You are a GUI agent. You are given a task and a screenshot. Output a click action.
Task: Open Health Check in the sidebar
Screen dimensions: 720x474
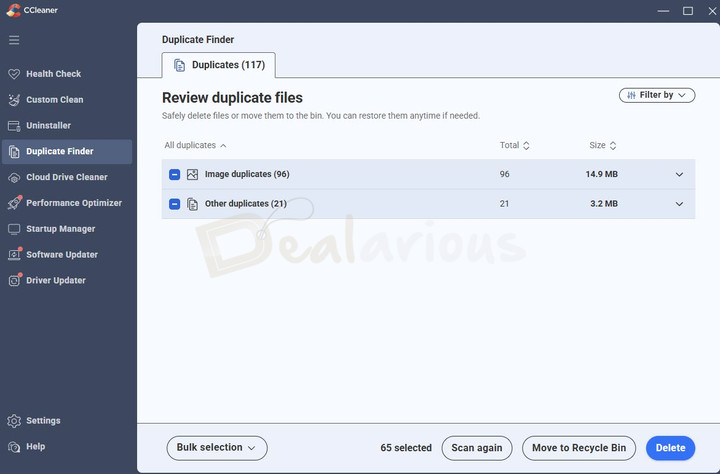coord(67,74)
